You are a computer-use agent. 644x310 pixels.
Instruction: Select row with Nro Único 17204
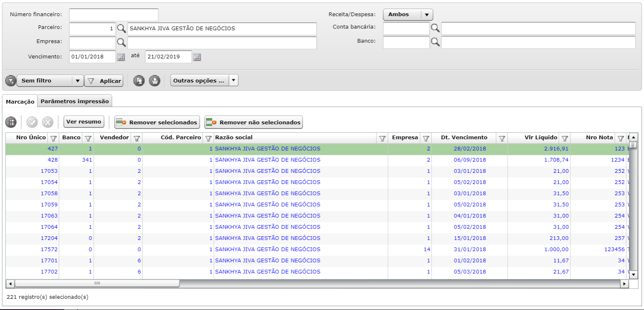[317, 238]
